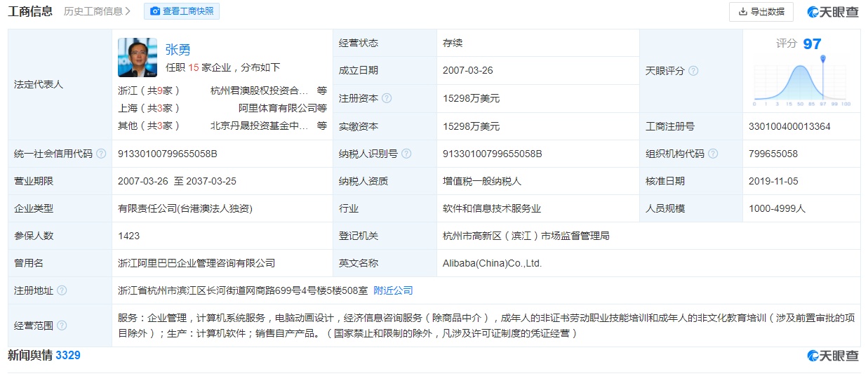Viewport: 868px width, 376px height.
Task: Click establishment date 2007-03-26
Action: pos(468,71)
